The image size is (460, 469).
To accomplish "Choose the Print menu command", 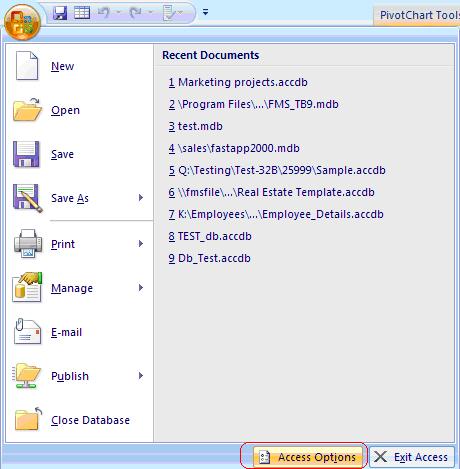I will coord(79,244).
